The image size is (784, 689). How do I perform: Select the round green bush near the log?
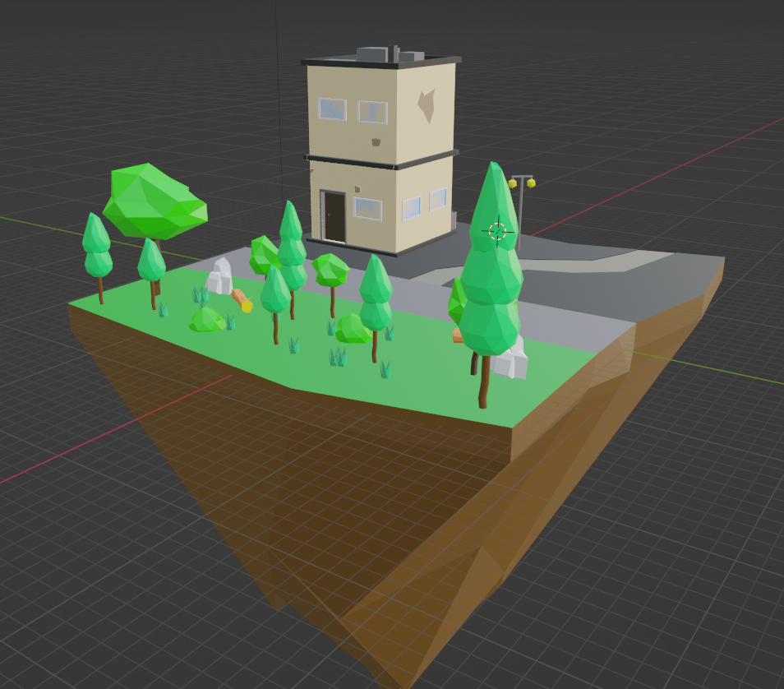pos(206,320)
